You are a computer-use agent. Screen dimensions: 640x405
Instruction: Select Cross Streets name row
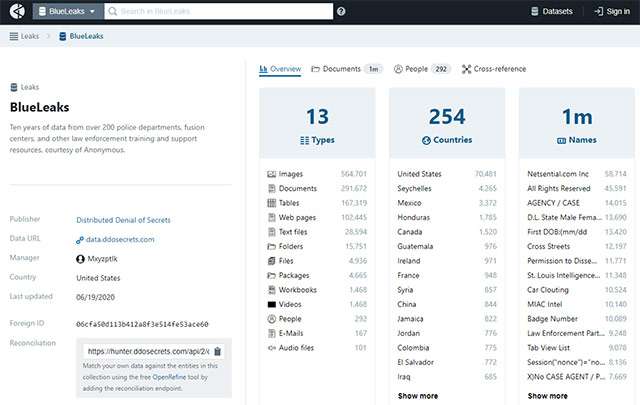[x=577, y=247]
